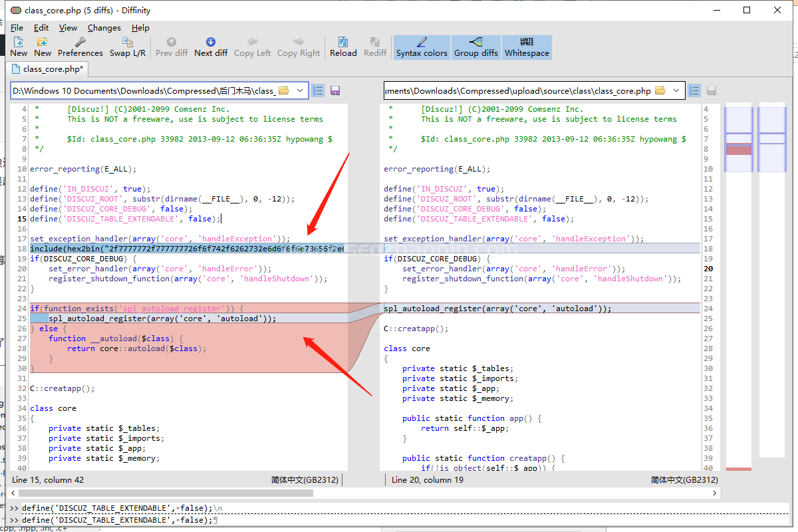798x532 pixels.
Task: Click the left pane encoding label GB2312
Action: [305, 479]
